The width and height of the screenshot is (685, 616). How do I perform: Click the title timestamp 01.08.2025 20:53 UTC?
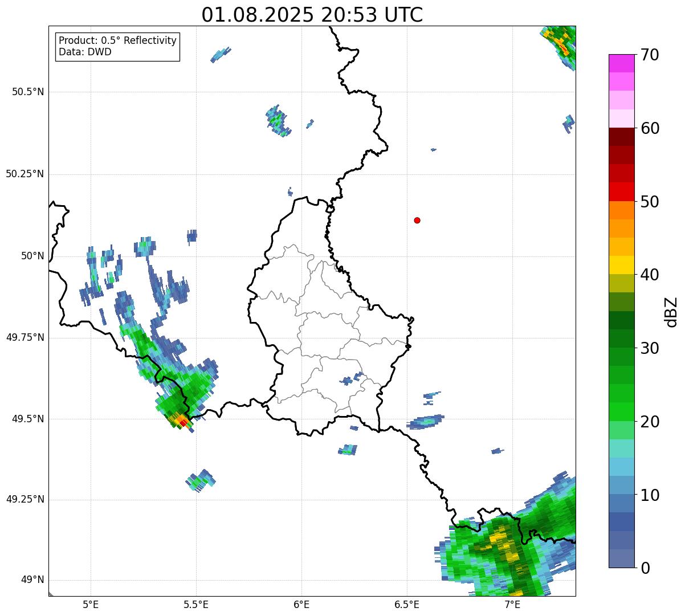click(x=312, y=15)
